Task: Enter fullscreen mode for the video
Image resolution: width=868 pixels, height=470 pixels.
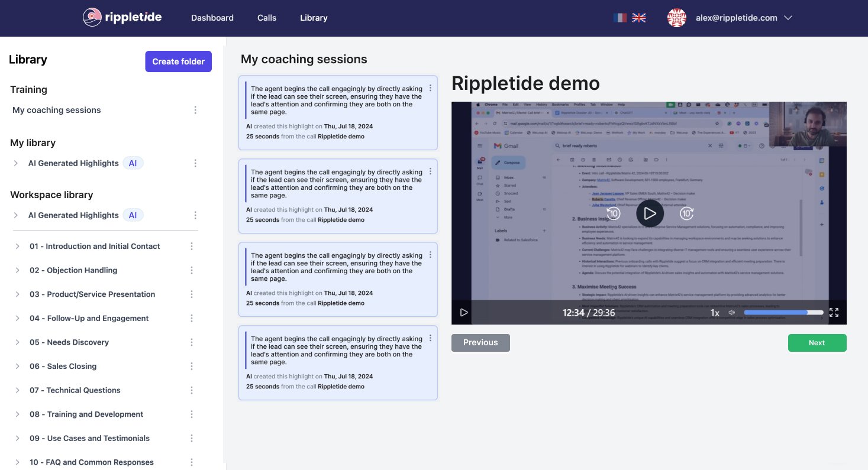Action: pos(834,313)
